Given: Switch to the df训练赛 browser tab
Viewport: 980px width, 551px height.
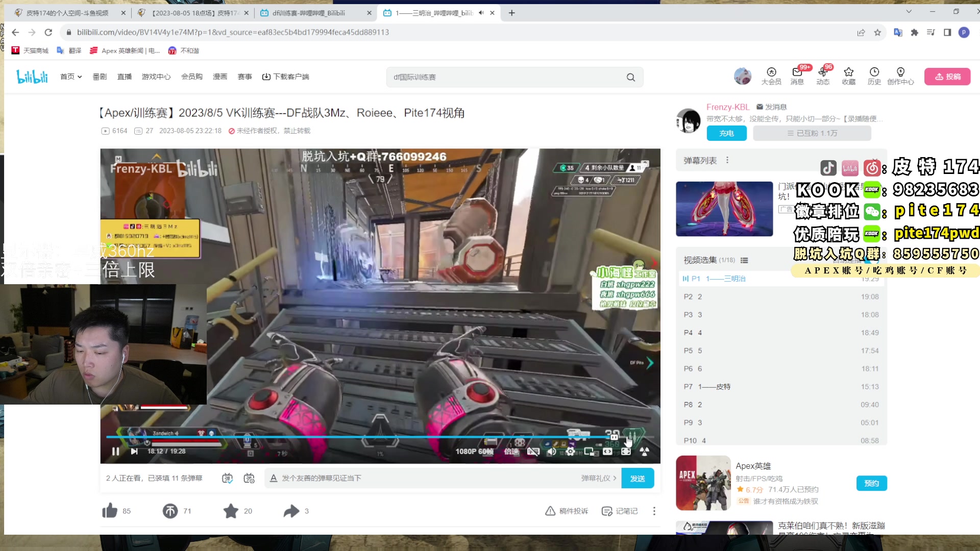Looking at the screenshot, I should (x=309, y=13).
